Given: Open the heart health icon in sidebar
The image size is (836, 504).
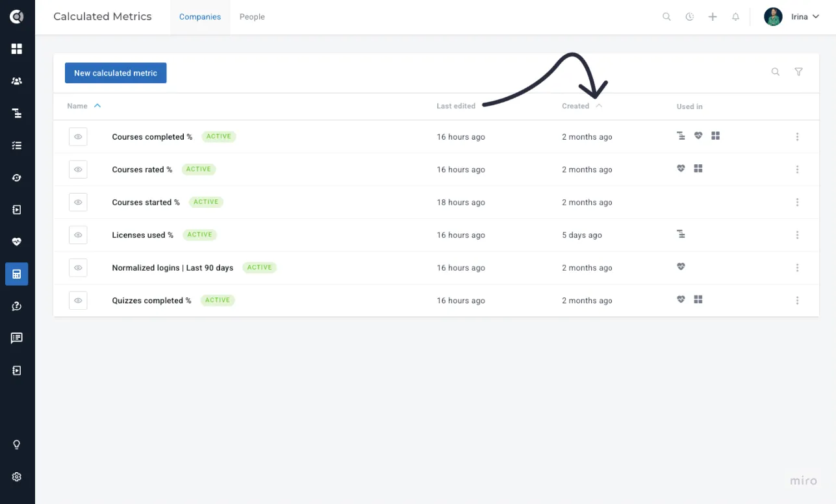Looking at the screenshot, I should pos(17,242).
